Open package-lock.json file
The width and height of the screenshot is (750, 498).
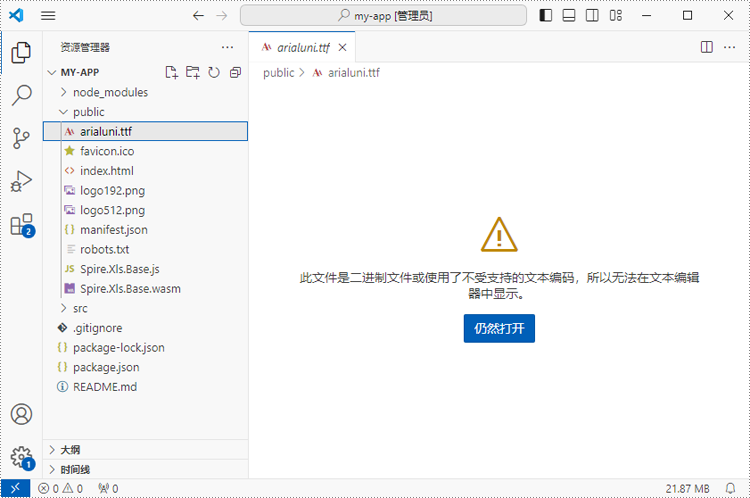pyautogui.click(x=145, y=347)
